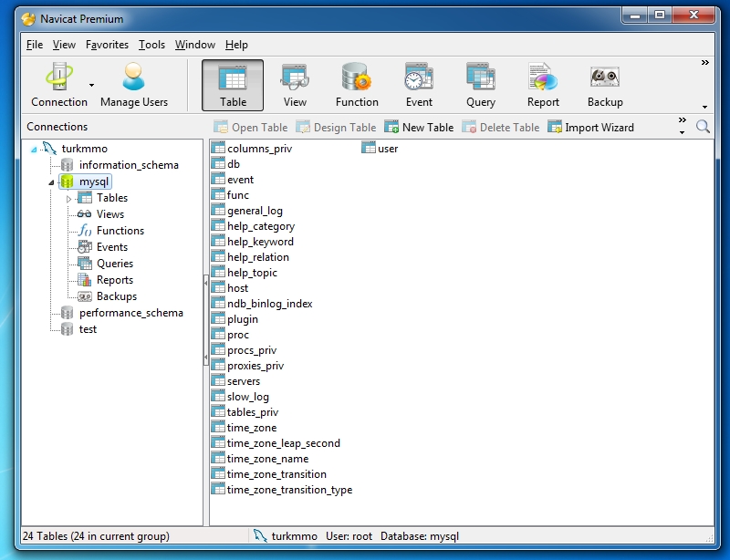Select Backups in the tree
The height and width of the screenshot is (560, 730).
(x=117, y=296)
